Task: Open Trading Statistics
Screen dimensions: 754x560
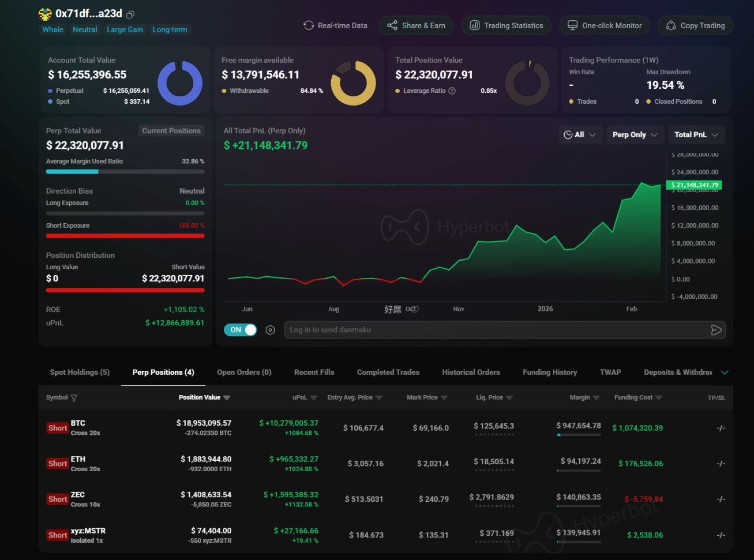Action: (x=507, y=25)
